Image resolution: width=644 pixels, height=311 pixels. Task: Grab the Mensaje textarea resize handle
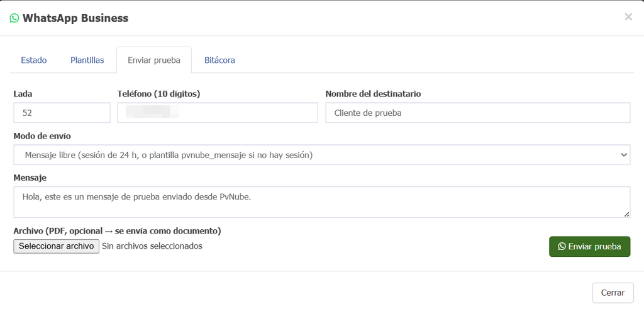coord(626,214)
